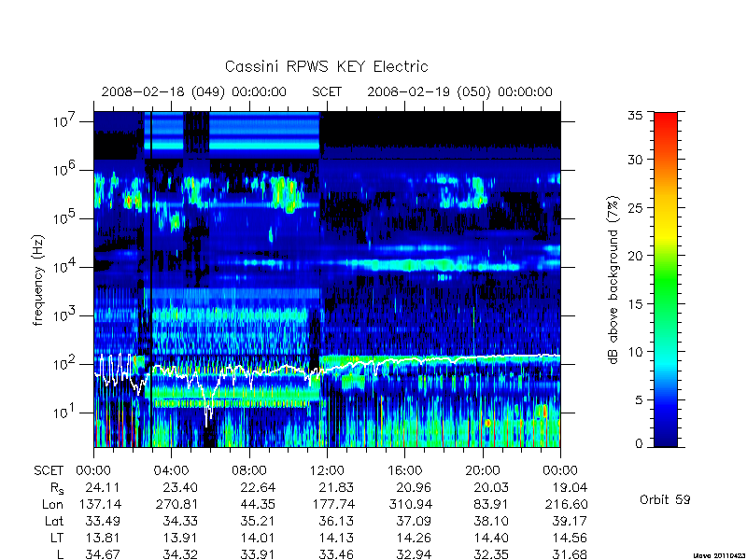This screenshot has height=560, width=747.
Task: Click the longitude value 44.35
Action: point(259,504)
